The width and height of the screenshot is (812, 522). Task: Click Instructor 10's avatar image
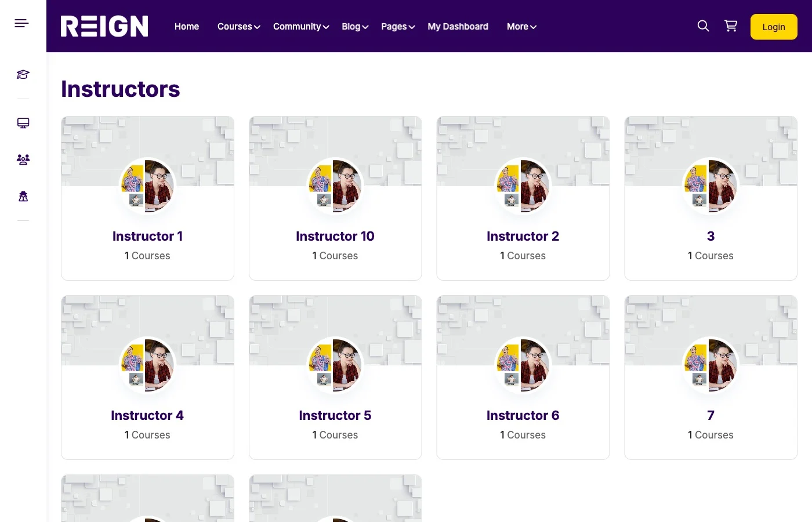click(x=335, y=186)
